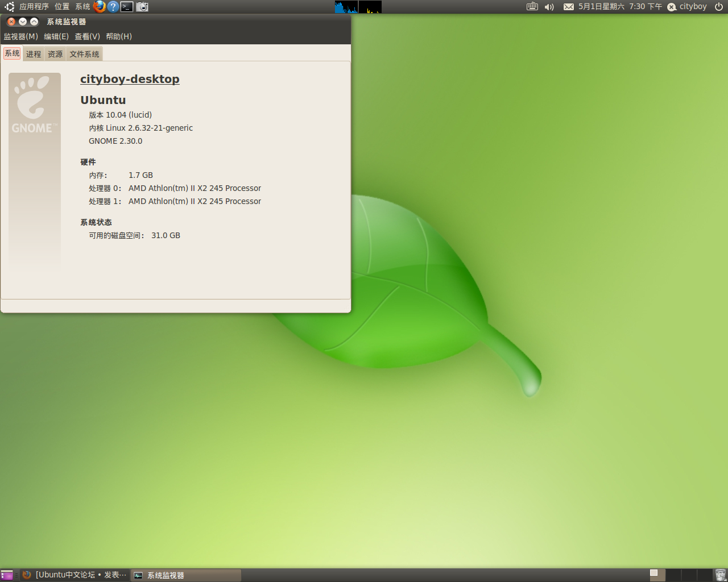Screen dimensions: 728x582
Task: Click the network monitor graph applet
Action: pos(370,7)
